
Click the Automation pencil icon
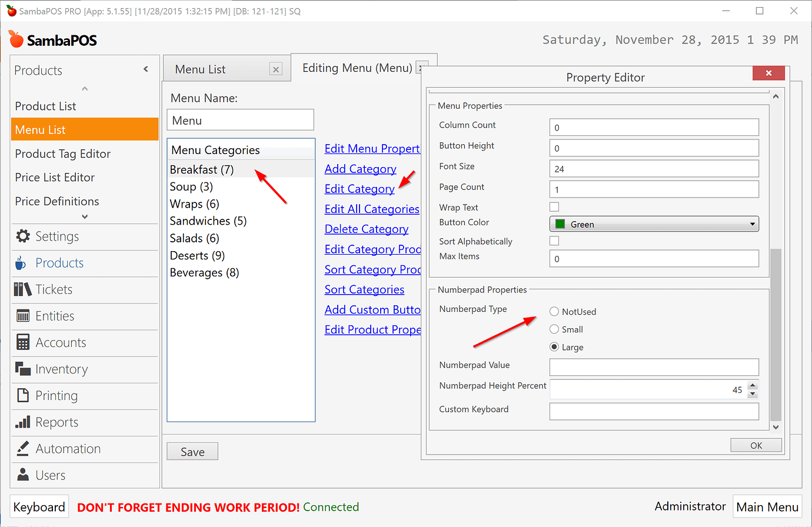coord(23,448)
